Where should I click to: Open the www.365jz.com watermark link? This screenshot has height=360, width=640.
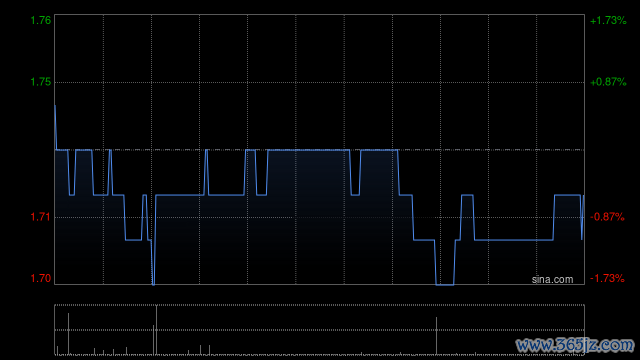click(x=576, y=345)
